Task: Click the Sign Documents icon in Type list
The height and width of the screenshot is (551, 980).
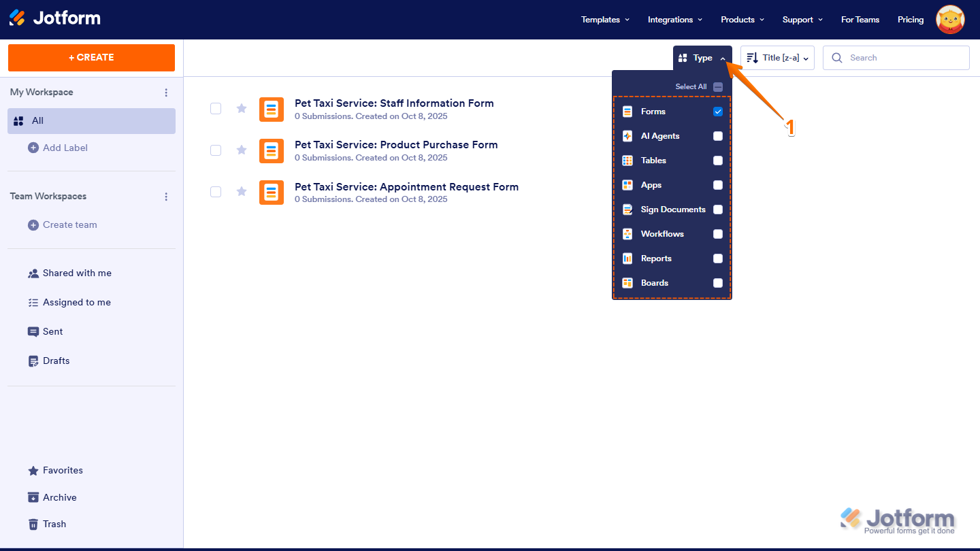Action: click(627, 210)
